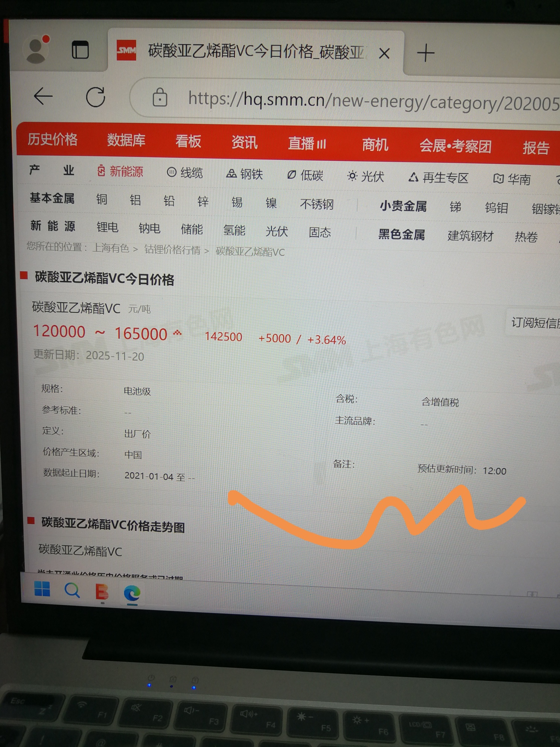Click 碳酸亚乙烯酯VC价格走势图 heading

[113, 525]
